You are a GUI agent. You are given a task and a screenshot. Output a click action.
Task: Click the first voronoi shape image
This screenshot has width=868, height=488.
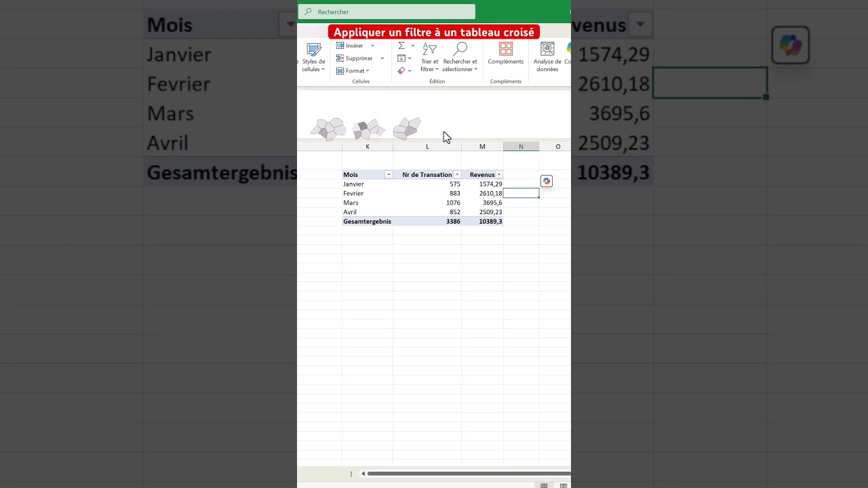tap(328, 129)
